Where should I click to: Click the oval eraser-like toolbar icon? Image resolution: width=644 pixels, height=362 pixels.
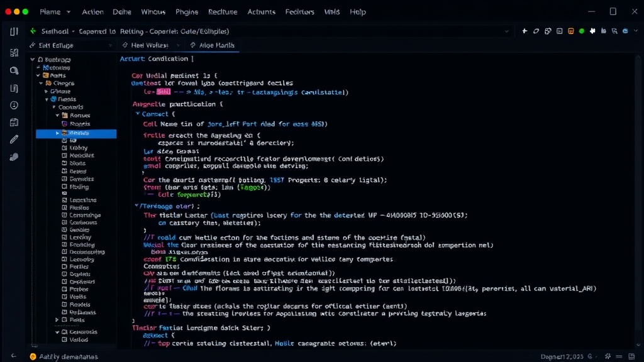point(536,31)
